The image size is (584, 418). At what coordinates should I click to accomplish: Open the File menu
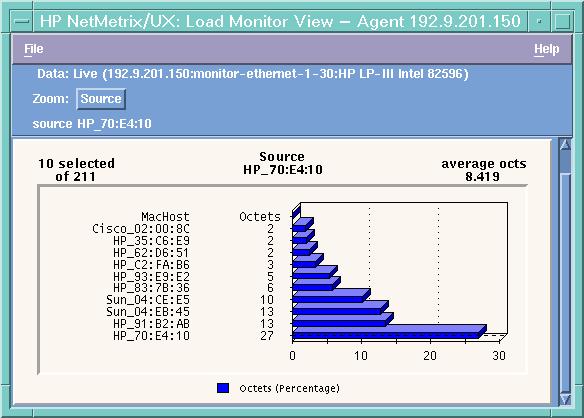34,49
